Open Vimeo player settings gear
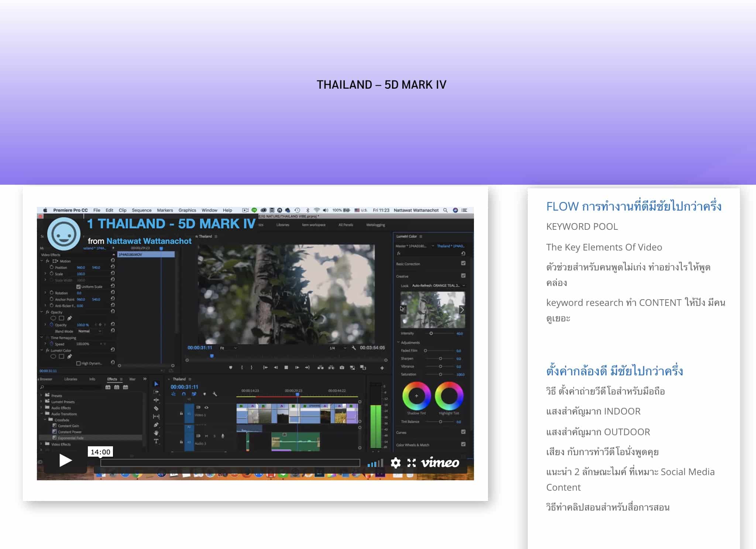The image size is (756, 549). tap(395, 463)
